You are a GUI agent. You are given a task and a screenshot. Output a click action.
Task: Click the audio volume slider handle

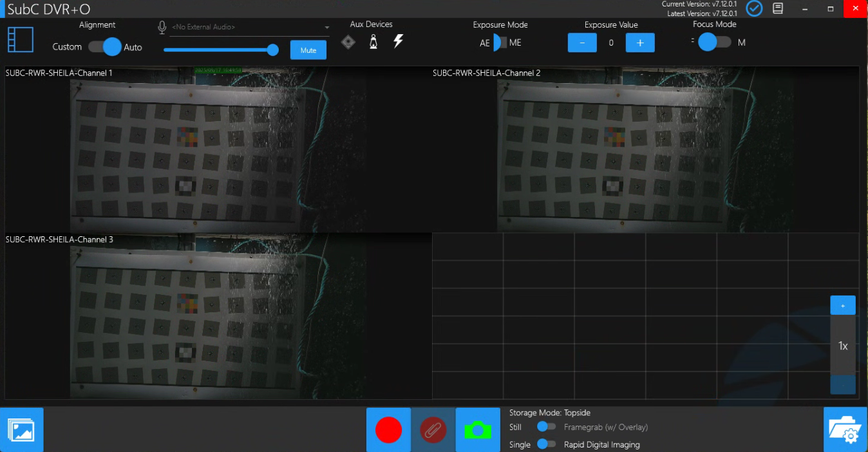pyautogui.click(x=273, y=50)
